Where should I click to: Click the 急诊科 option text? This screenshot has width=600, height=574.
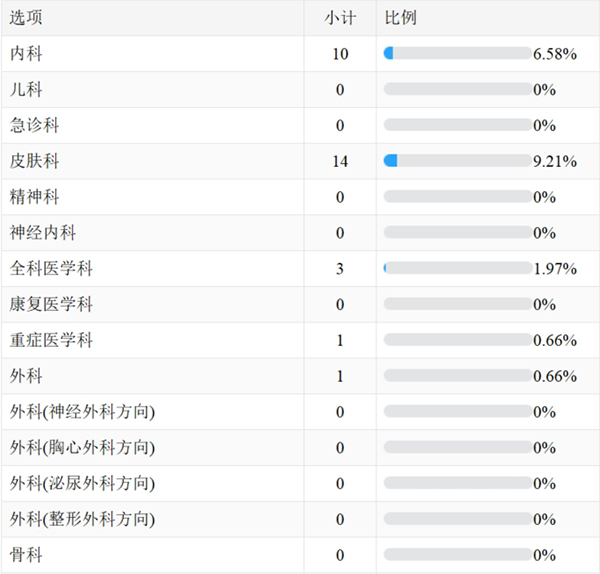click(x=34, y=125)
